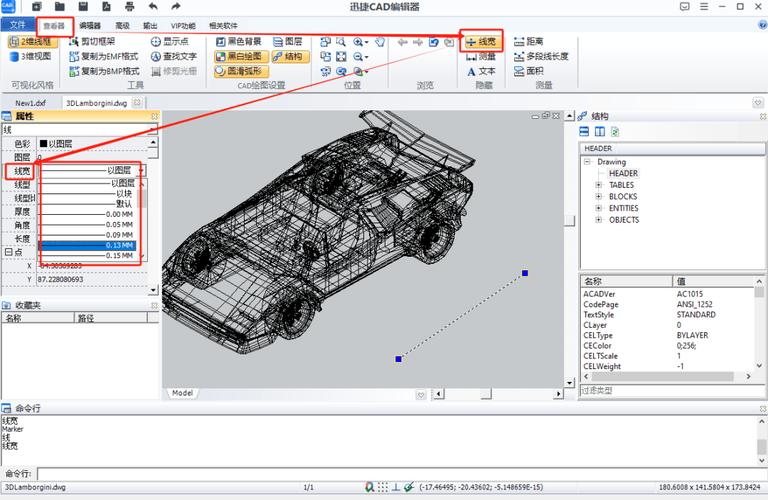Toggle the 黑白绘图 black-white drawing option
The width and height of the screenshot is (768, 500).
tap(241, 56)
